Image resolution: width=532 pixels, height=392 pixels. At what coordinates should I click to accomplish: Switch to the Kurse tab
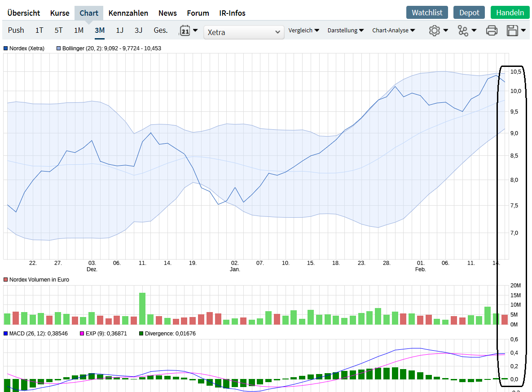(x=60, y=13)
